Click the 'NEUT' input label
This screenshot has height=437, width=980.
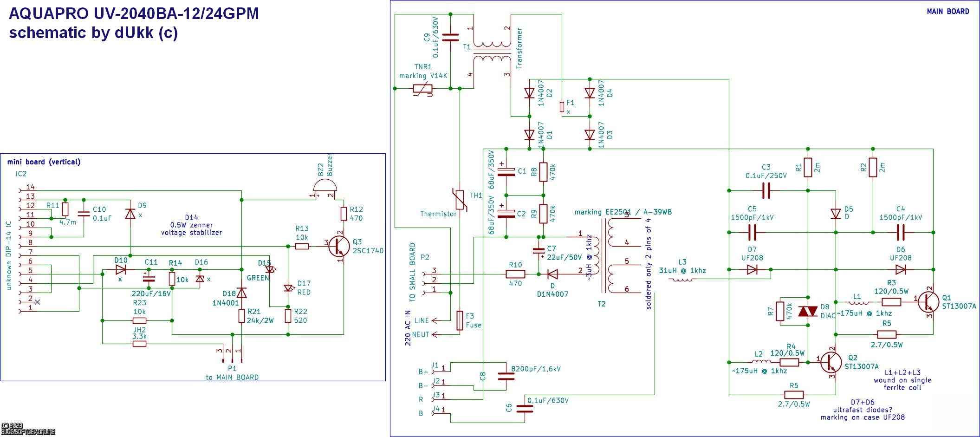pos(421,334)
